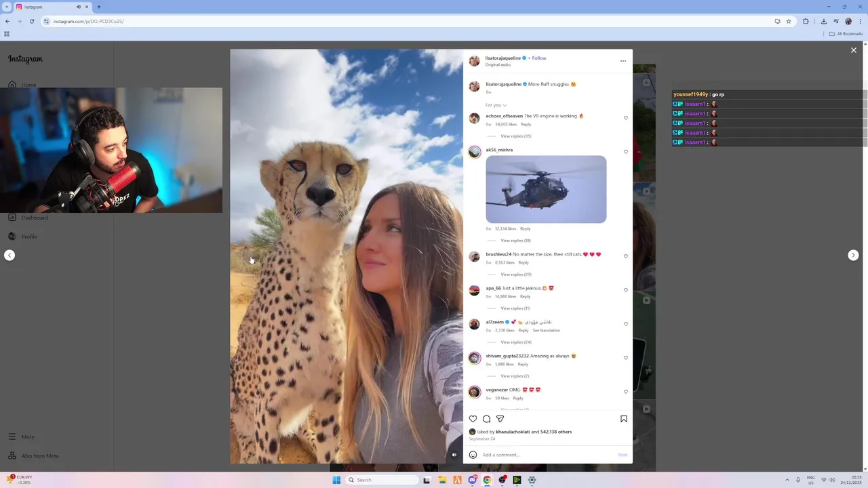Open All Bookmarks folder
The width and height of the screenshot is (868, 488).
point(846,34)
